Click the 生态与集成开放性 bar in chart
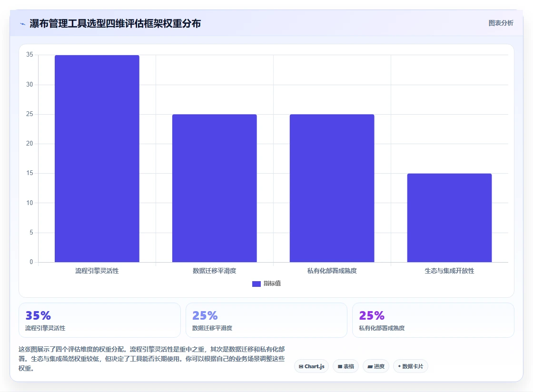 (x=449, y=218)
